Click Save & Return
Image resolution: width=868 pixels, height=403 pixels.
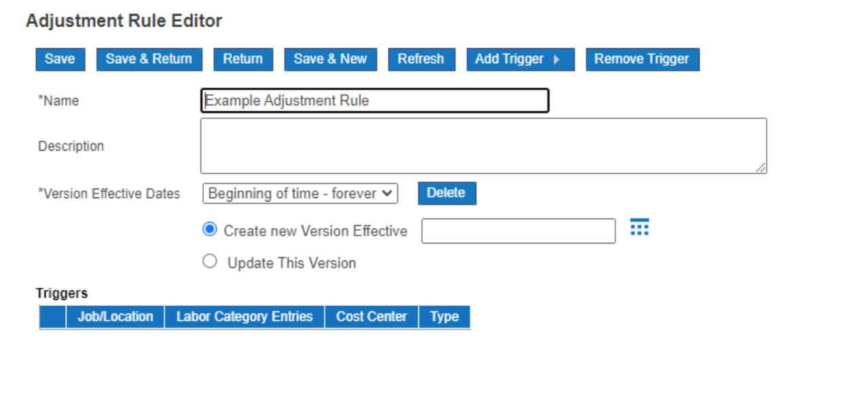tap(149, 59)
